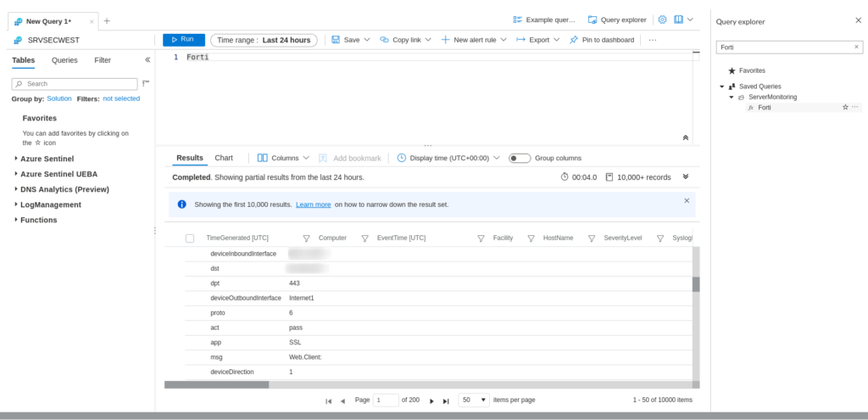Open the Time range selector
Image resolution: width=868 pixels, height=420 pixels.
click(x=264, y=40)
